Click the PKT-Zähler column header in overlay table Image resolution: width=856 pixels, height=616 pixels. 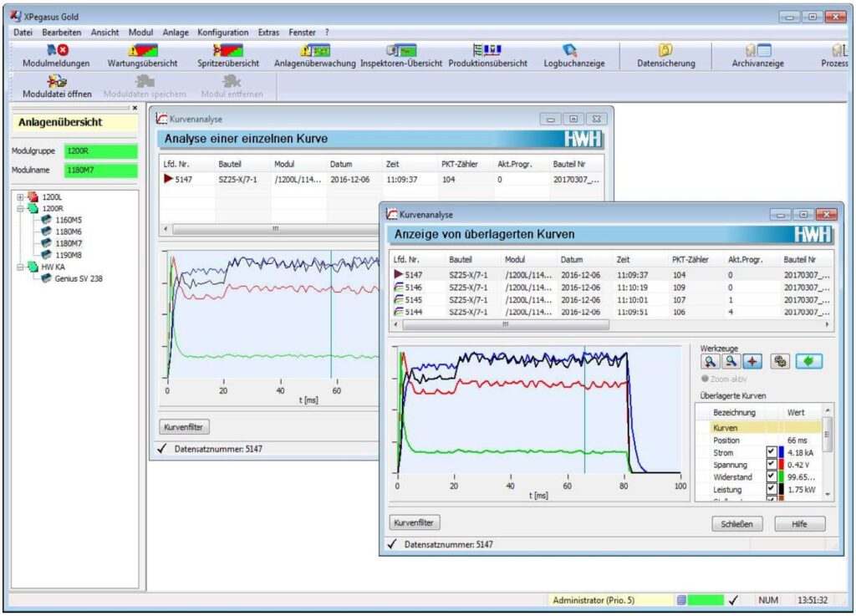690,260
